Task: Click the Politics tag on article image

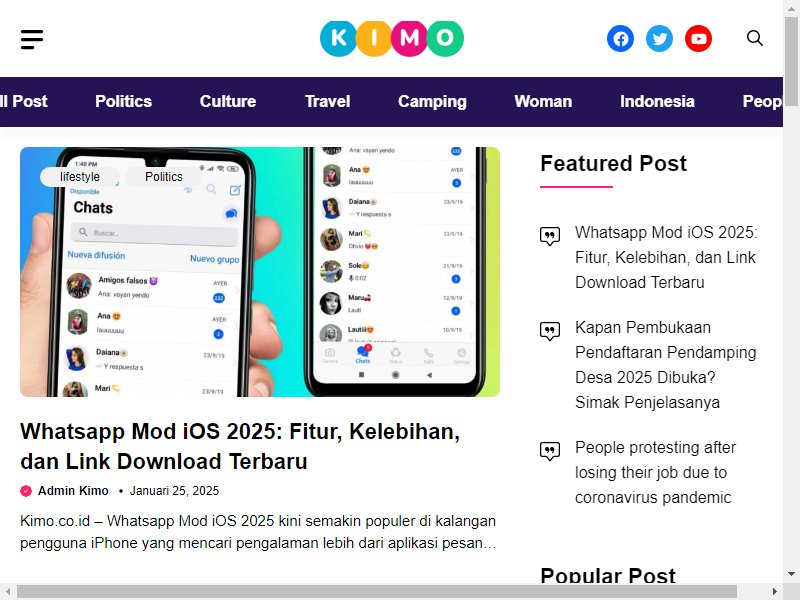Action: (x=164, y=177)
